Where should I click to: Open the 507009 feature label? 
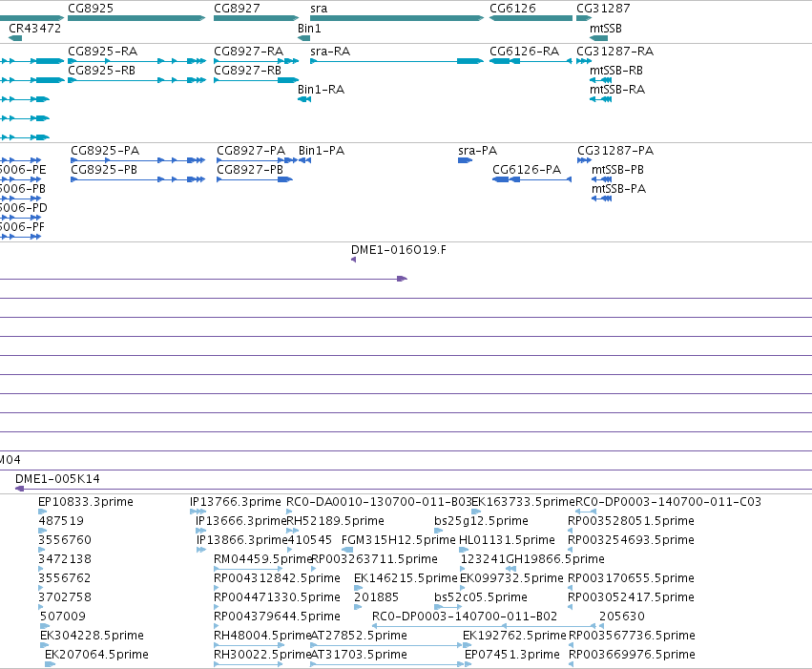click(63, 617)
